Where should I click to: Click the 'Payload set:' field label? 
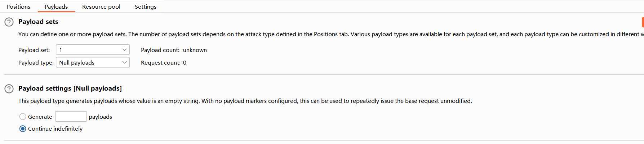[34, 50]
